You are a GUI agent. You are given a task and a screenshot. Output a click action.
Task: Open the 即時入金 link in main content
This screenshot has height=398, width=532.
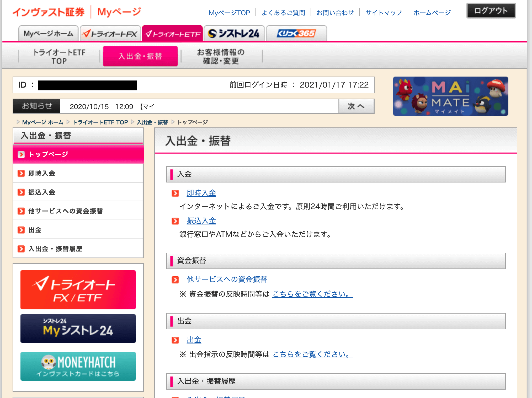coord(201,193)
